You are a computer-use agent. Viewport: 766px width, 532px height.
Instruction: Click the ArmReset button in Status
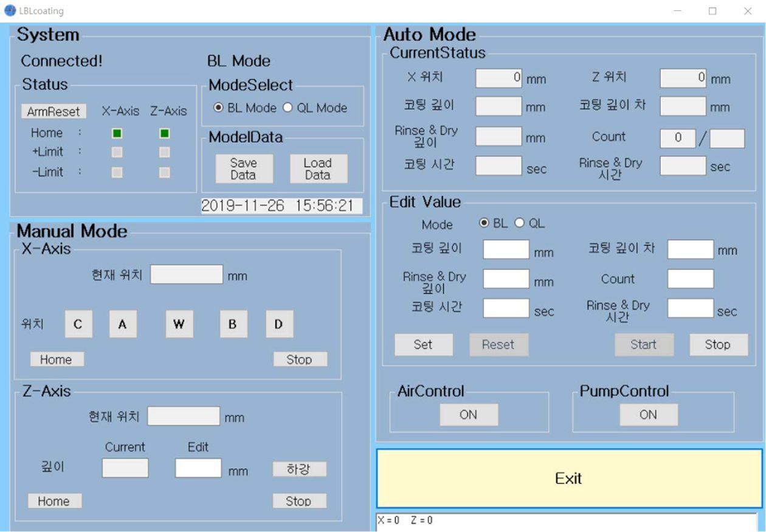pos(53,112)
